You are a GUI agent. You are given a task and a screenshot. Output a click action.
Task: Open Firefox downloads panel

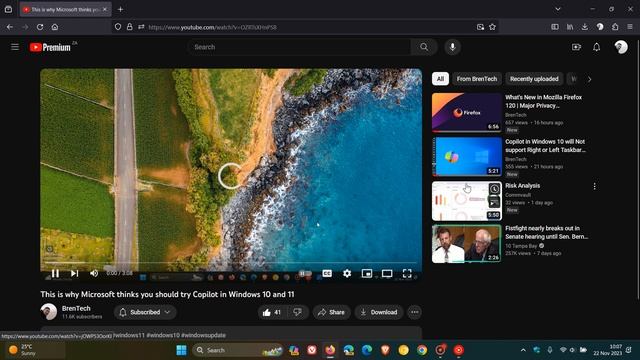tap(584, 27)
